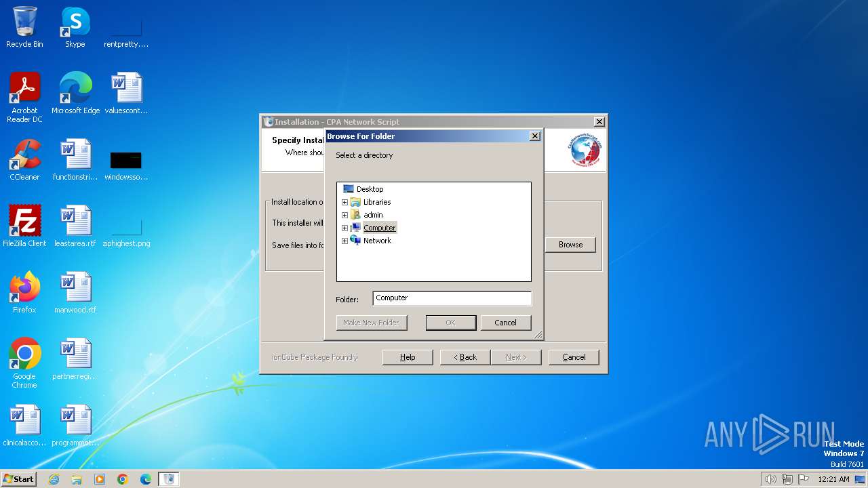Select FileZilla Client desktop shortcut
Image resolution: width=868 pixels, height=488 pixels.
pos(24,226)
